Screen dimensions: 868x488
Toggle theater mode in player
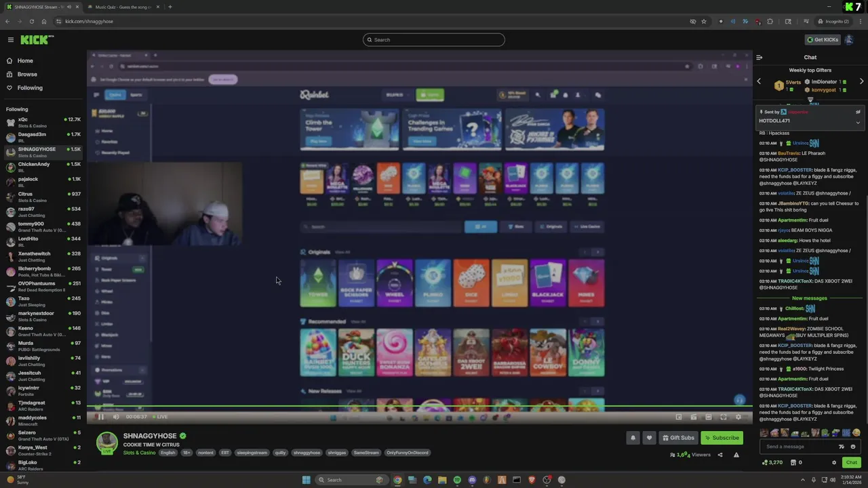[x=709, y=418]
